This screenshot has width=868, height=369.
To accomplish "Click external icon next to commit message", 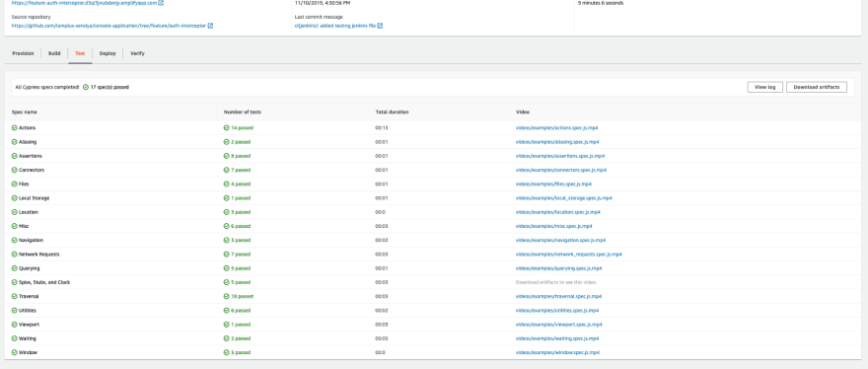I will click(381, 26).
